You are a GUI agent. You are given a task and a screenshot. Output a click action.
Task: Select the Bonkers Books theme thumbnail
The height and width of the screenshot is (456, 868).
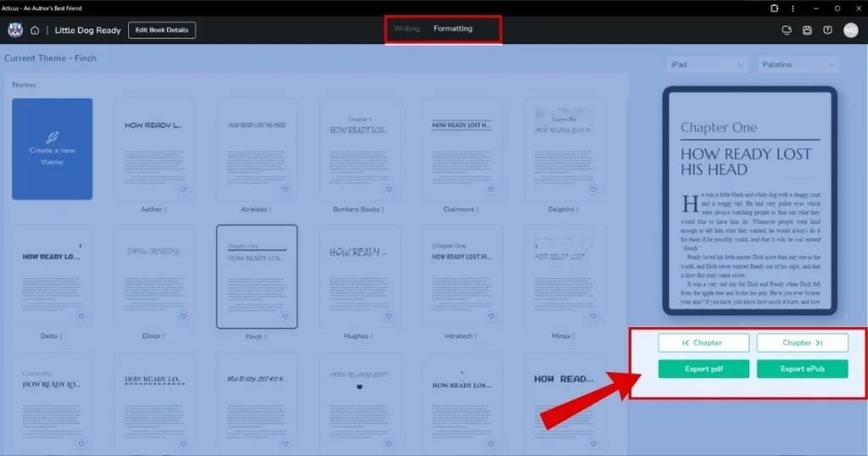(x=359, y=149)
